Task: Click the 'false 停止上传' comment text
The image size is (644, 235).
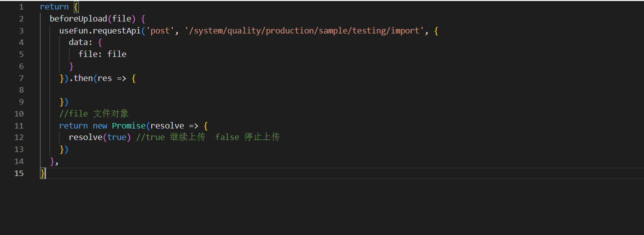Action: (x=247, y=137)
